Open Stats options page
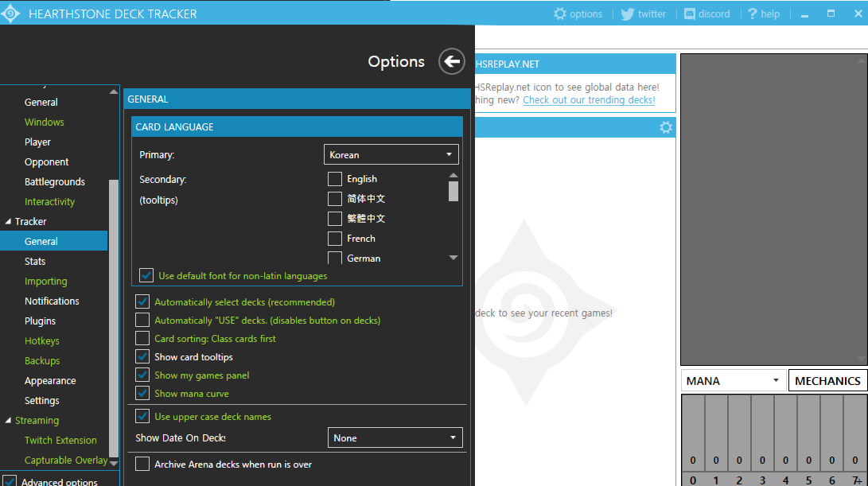Viewport: 868px width, 486px height. 35,261
